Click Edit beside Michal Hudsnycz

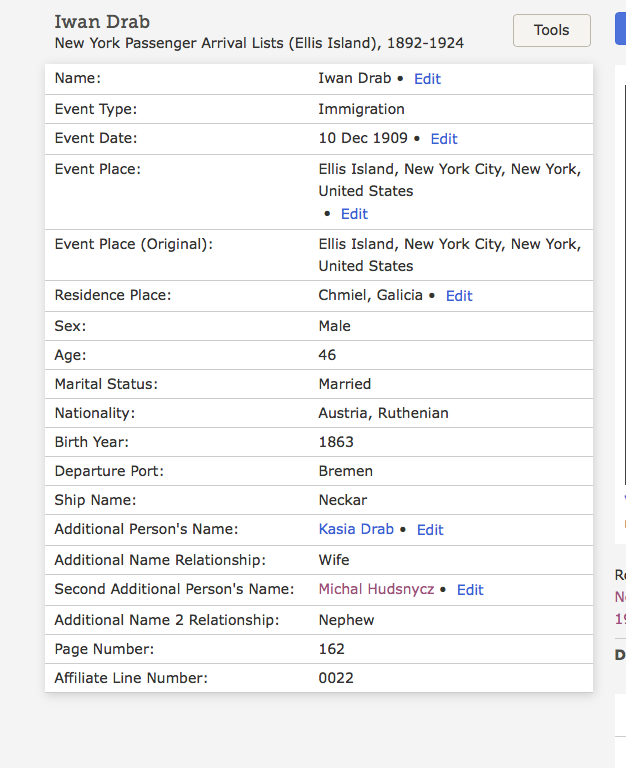[470, 590]
